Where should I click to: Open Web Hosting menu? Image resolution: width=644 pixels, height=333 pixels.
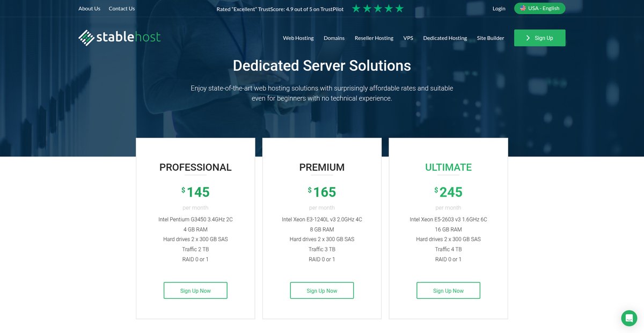pyautogui.click(x=298, y=38)
